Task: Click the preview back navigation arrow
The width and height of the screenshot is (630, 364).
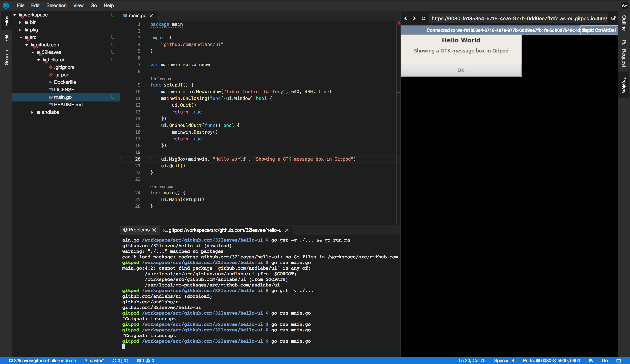Action: coord(406,18)
